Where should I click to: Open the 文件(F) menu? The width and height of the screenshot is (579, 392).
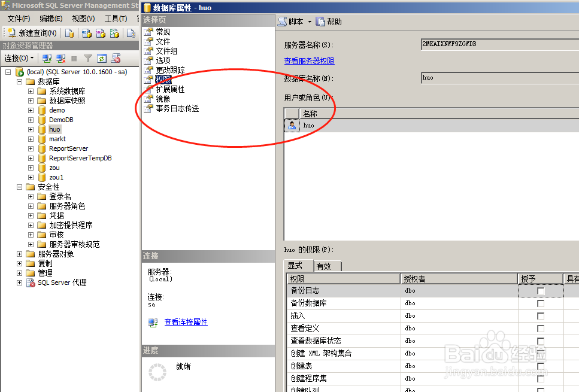19,19
